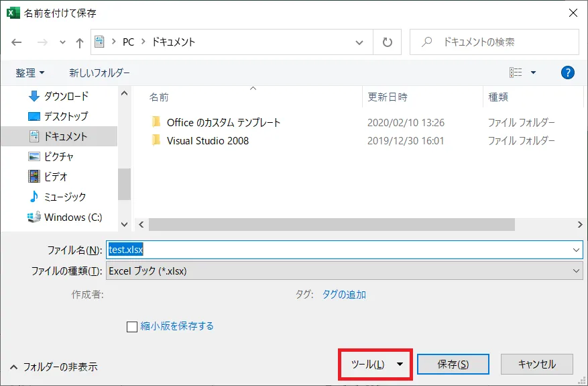Open ファイルの種類 combo box Excel ブック
Image resolution: width=588 pixels, height=386 pixels.
(x=344, y=271)
